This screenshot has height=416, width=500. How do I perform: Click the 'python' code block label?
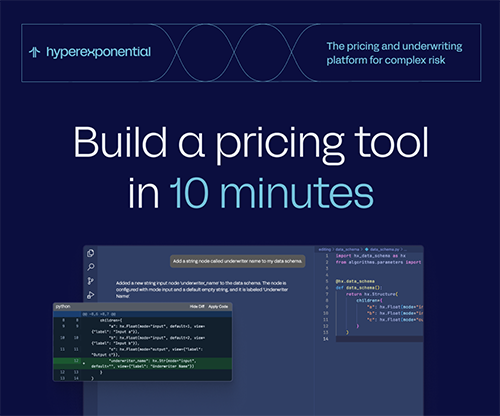[x=63, y=306]
